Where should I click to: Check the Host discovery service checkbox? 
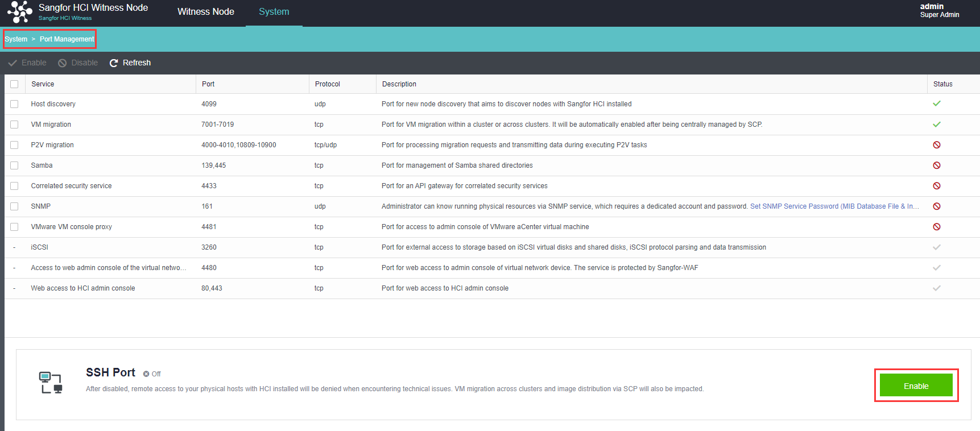(x=14, y=104)
